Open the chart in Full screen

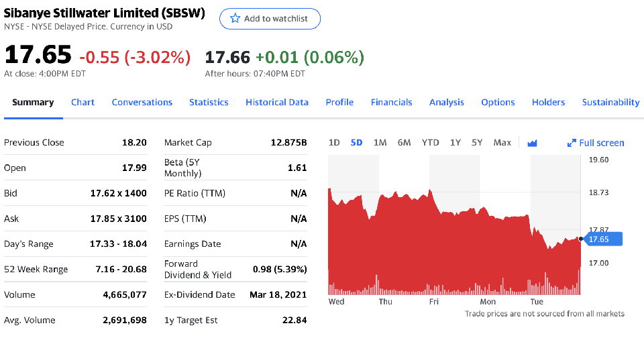pyautogui.click(x=596, y=143)
